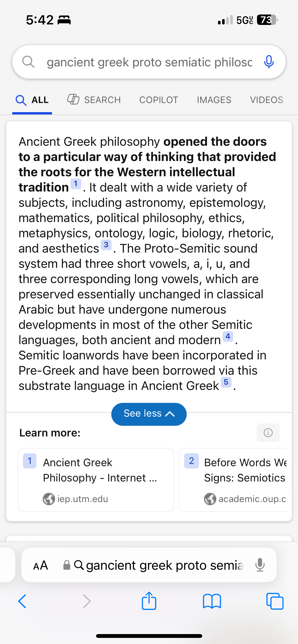Open Before Words Were Signs source card
The height and width of the screenshot is (644, 298).
pyautogui.click(x=233, y=480)
